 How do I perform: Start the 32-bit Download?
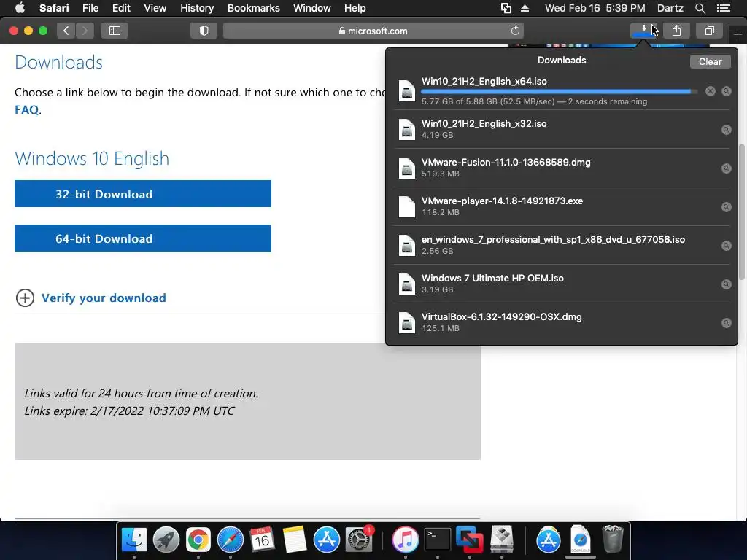(x=143, y=194)
